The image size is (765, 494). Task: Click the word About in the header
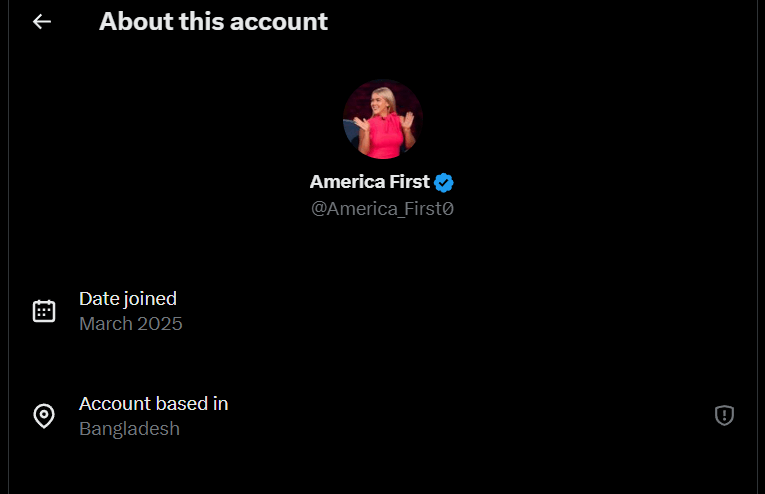pos(133,21)
